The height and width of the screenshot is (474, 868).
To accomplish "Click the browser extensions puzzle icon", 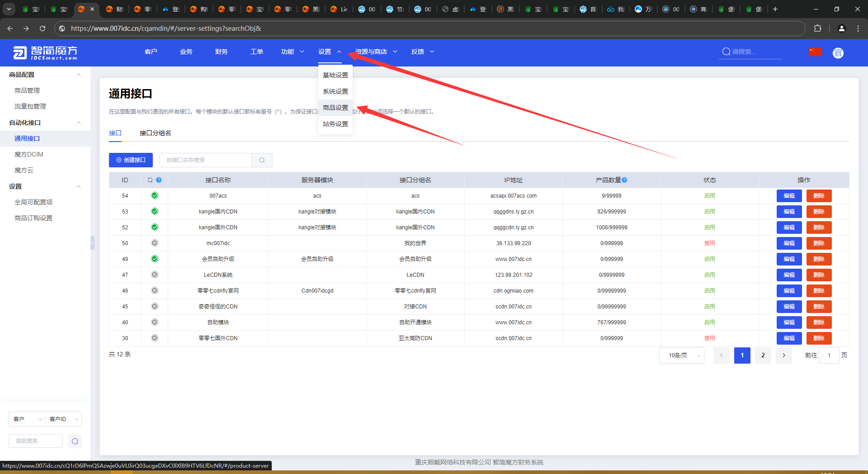I will pyautogui.click(x=817, y=28).
